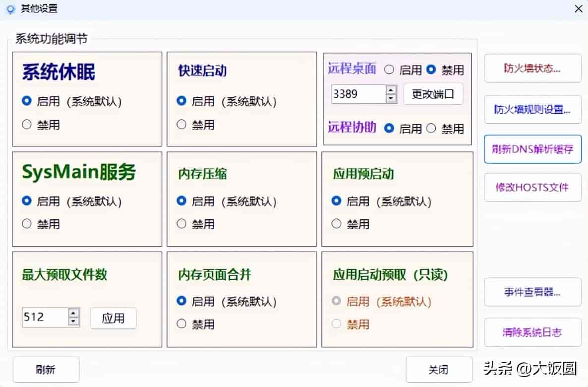Select 禁用 for SysMain服务

pos(26,224)
